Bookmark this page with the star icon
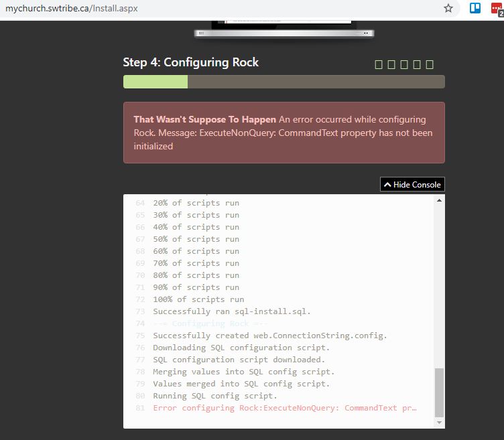Screen dimensions: 504x440 (448, 8)
